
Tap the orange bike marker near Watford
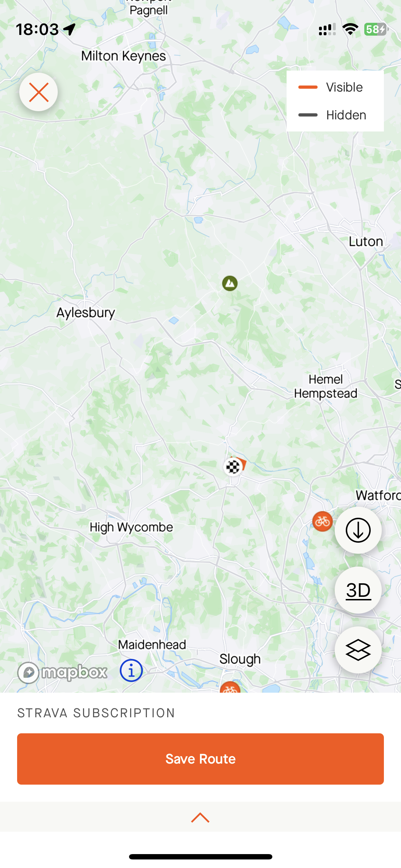coord(322,521)
